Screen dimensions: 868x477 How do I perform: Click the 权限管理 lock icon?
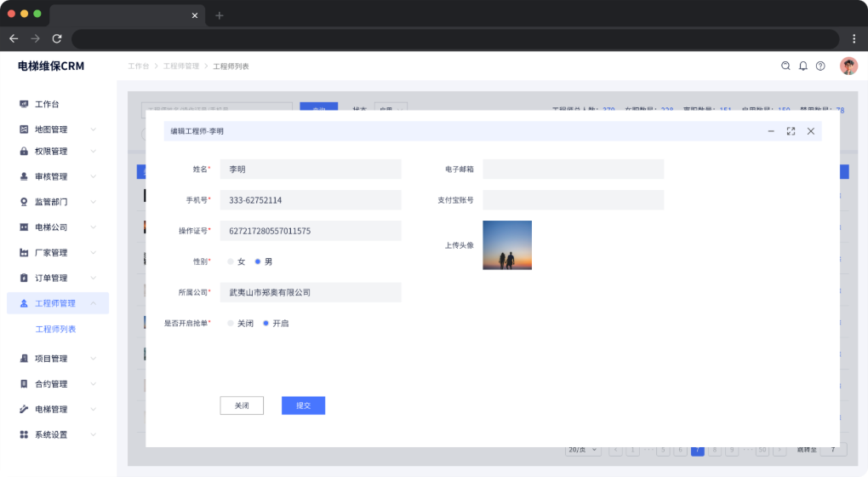pos(24,152)
